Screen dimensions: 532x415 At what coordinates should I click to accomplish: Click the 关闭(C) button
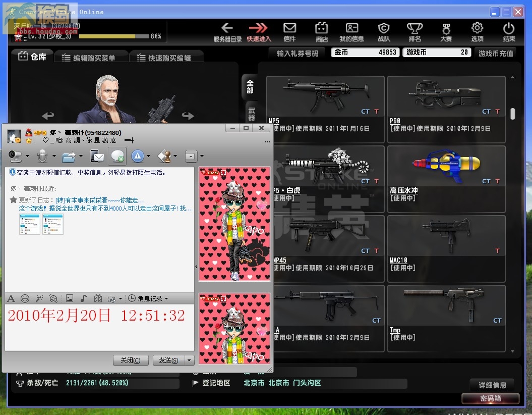[131, 360]
